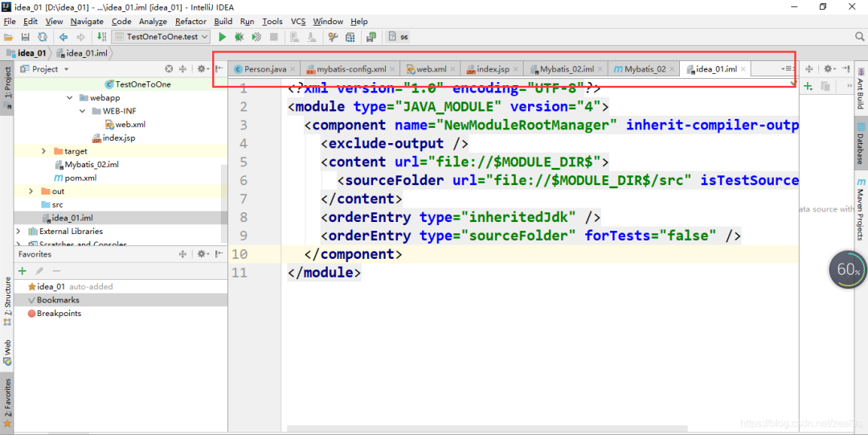Start debugging with the bug icon

240,37
